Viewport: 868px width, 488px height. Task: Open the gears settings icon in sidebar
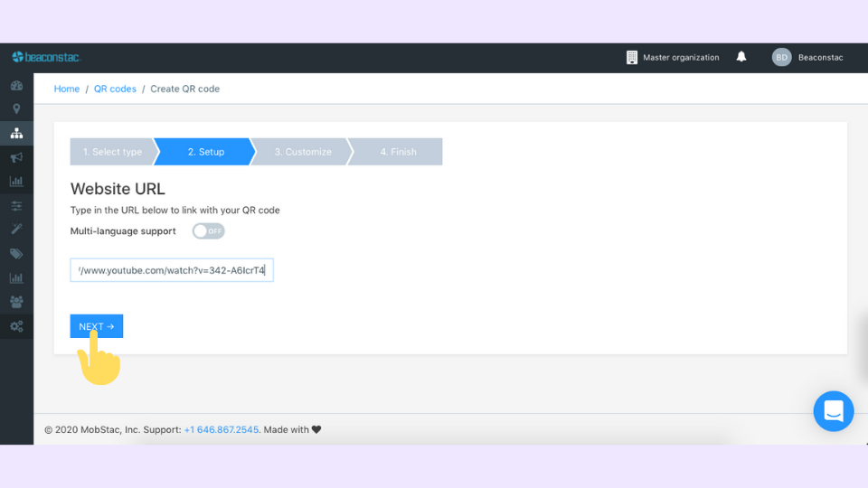16,326
